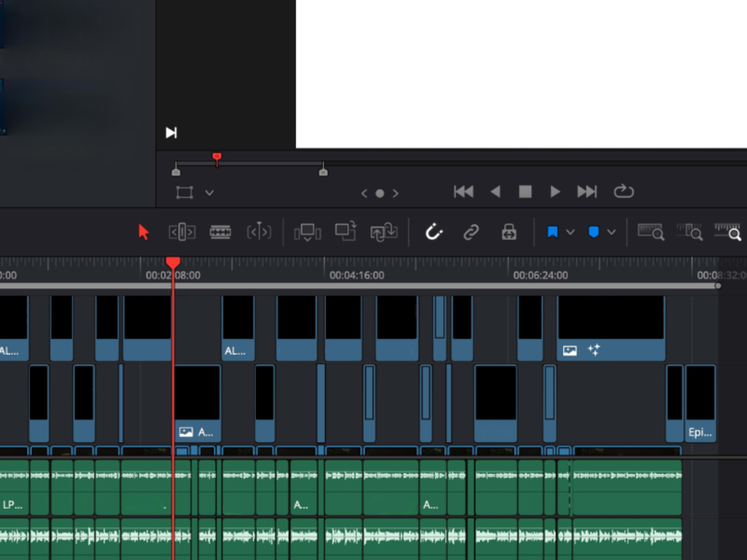Toggle the Snapping magnet
Image resolution: width=747 pixels, height=560 pixels.
coord(434,232)
